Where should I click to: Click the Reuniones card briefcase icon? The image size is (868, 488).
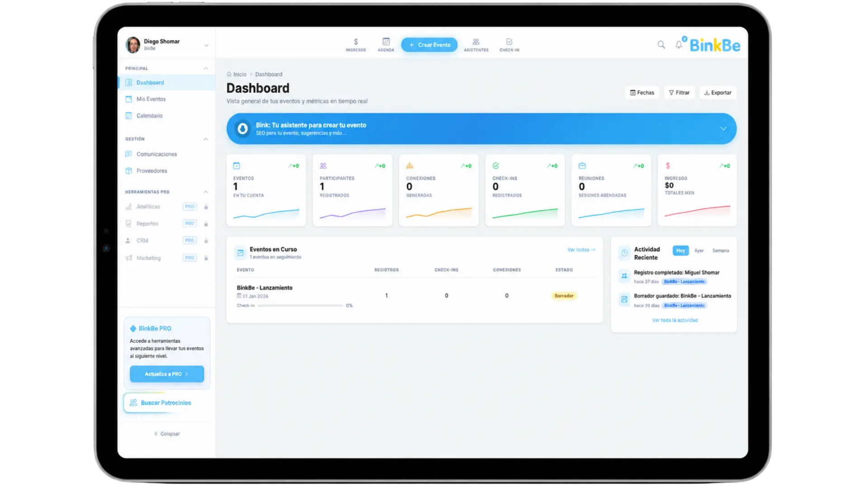[x=582, y=166]
